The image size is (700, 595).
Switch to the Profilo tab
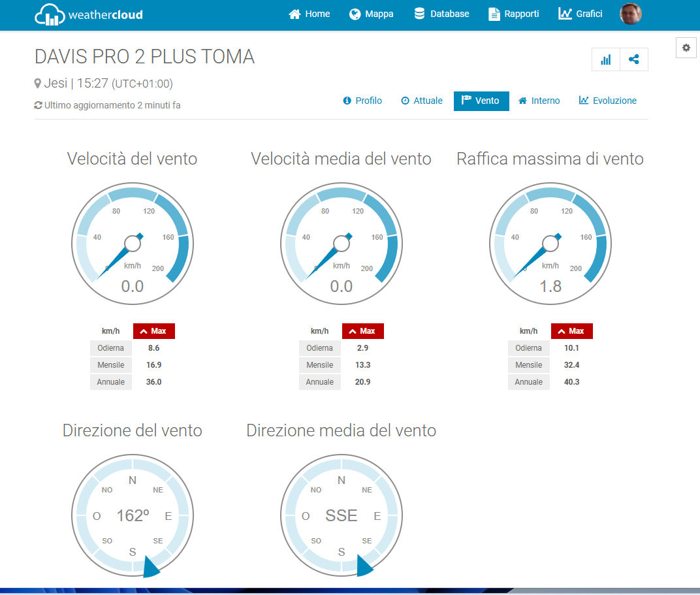(362, 101)
